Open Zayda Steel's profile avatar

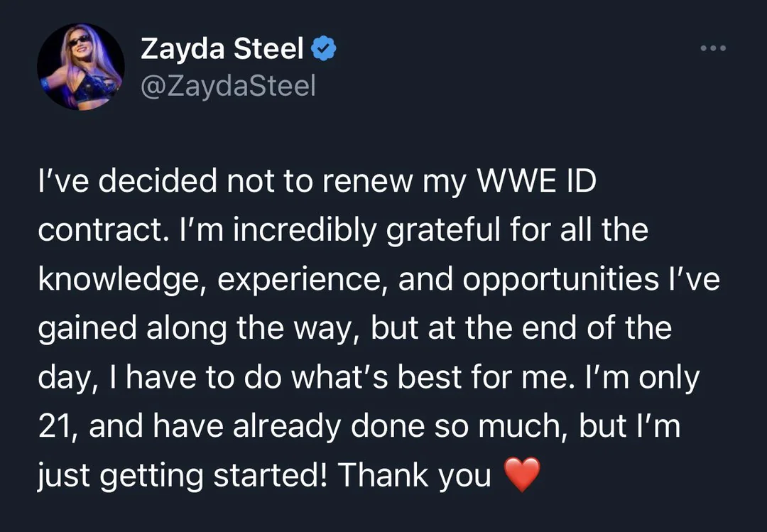[80, 67]
